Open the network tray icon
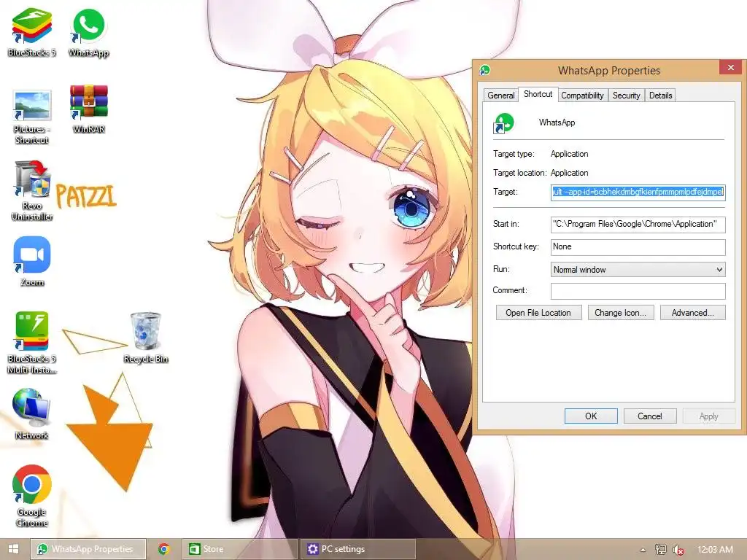This screenshot has width=747, height=560. click(x=660, y=550)
